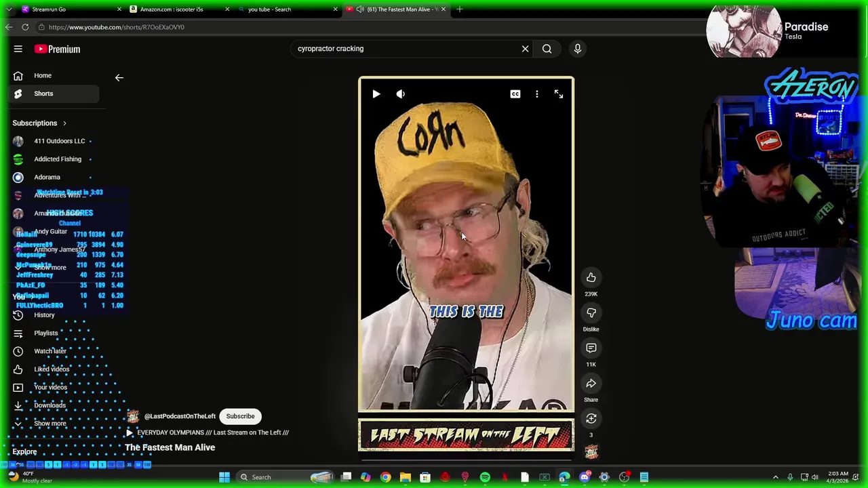Open Home in the sidebar
868x488 pixels.
coord(54,75)
